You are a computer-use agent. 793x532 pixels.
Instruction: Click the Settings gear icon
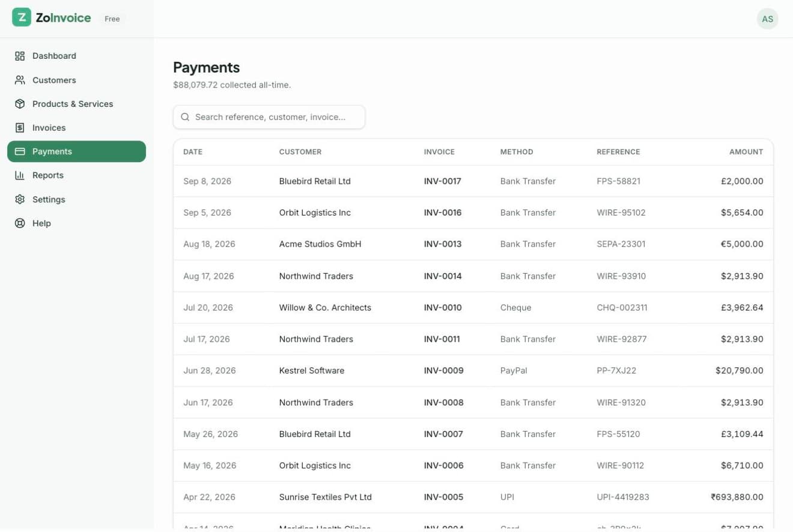coord(20,199)
